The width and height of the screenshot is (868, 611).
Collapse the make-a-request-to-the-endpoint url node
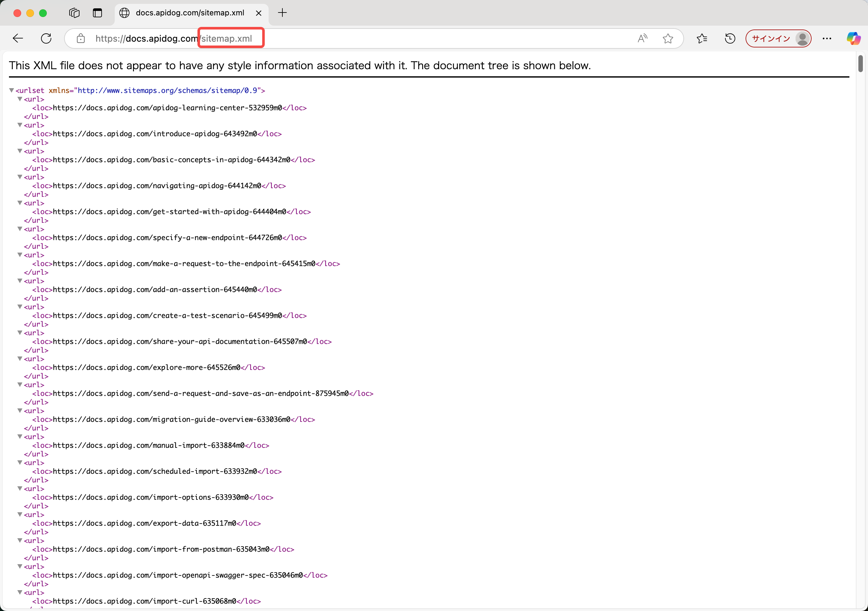coord(20,255)
